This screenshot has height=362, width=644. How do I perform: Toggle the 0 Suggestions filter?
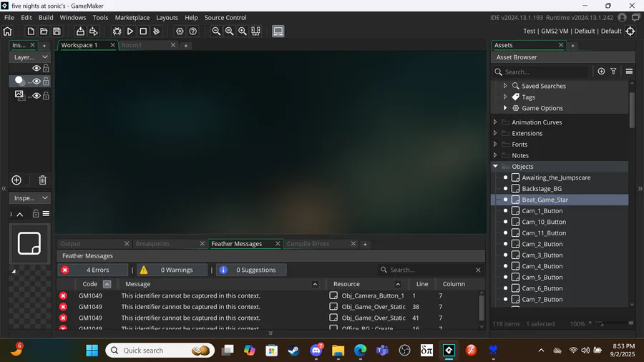point(251,270)
